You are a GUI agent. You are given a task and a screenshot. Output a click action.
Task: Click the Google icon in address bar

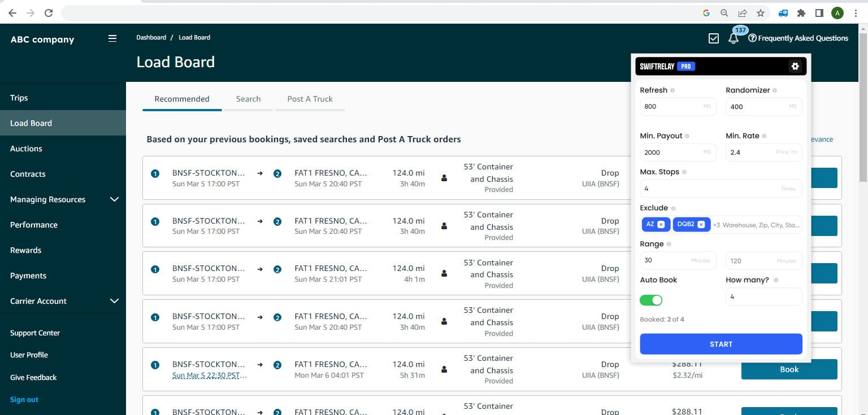pyautogui.click(x=706, y=13)
